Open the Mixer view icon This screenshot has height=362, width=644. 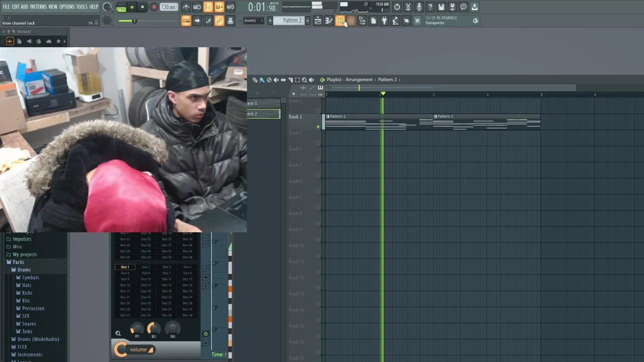[x=351, y=21]
